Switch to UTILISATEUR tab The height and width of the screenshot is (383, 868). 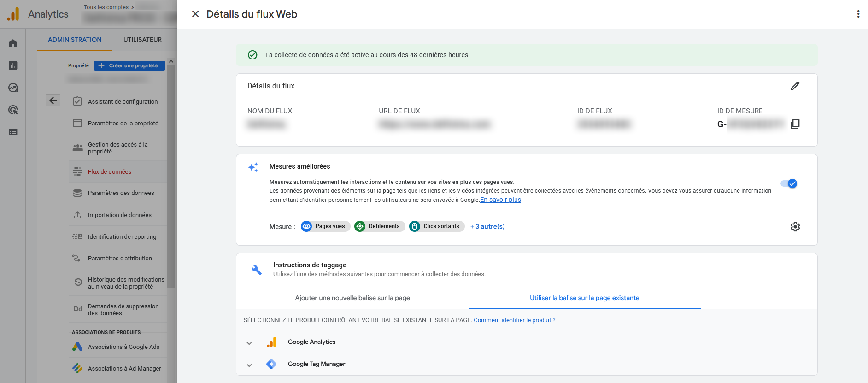pyautogui.click(x=142, y=40)
